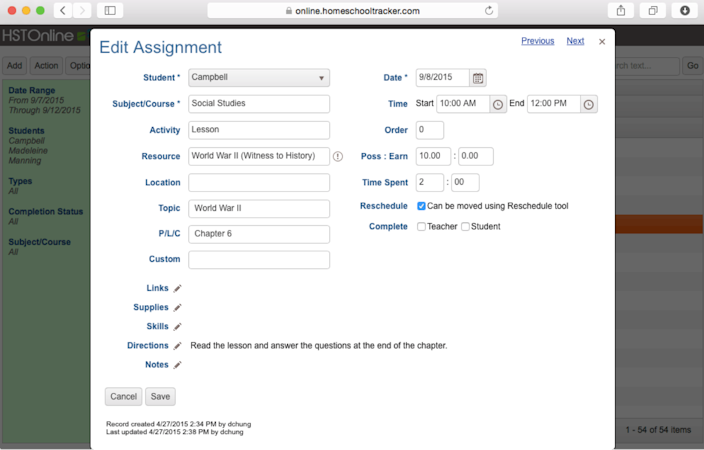Image resolution: width=704 pixels, height=450 pixels.
Task: Toggle the Safari sidebar button
Action: [110, 10]
